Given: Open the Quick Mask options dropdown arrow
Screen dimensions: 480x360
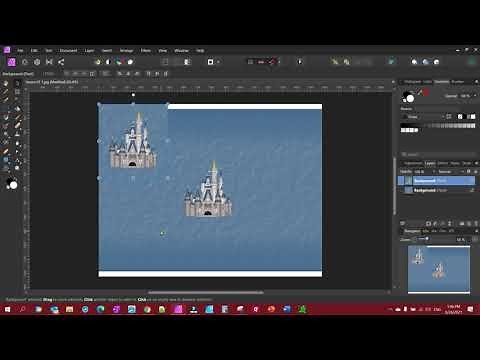Looking at the screenshot, I should [x=218, y=62].
